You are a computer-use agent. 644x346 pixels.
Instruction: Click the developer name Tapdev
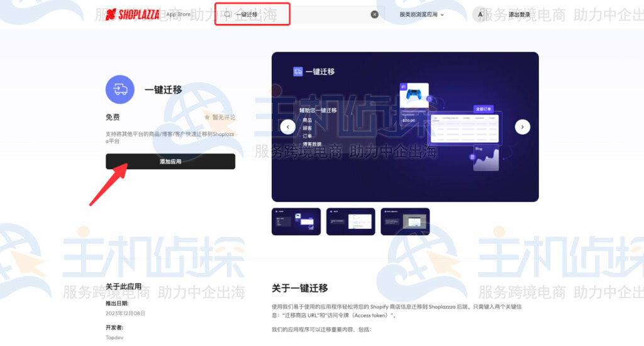pyautogui.click(x=114, y=337)
